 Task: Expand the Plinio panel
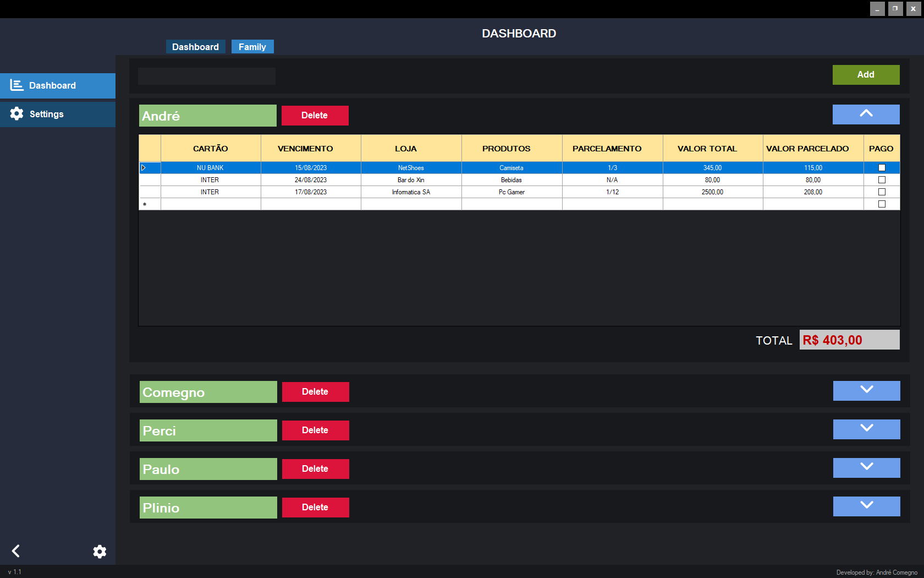click(867, 506)
